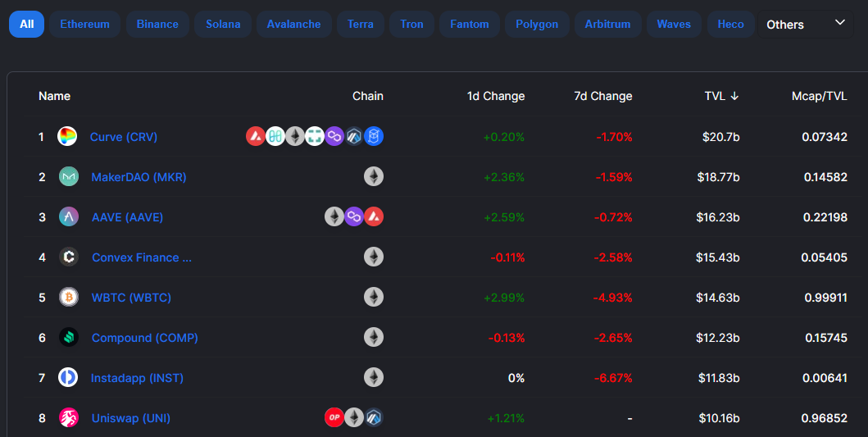Open the MakerDAO (MKR) link
The image size is (868, 437).
click(139, 177)
